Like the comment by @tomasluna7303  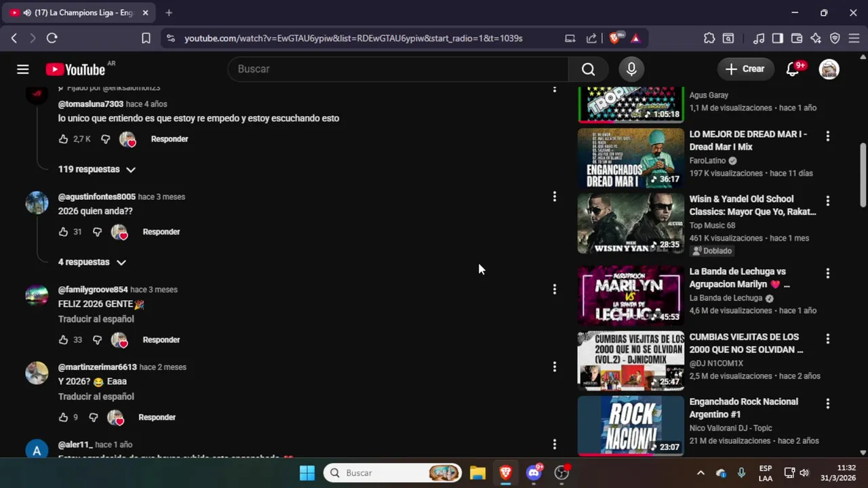point(64,139)
